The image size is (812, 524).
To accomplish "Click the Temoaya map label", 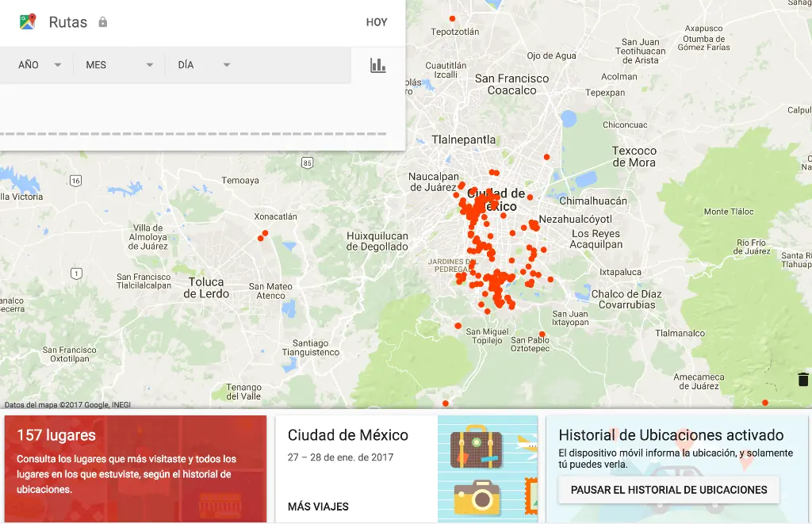I will pyautogui.click(x=240, y=180).
